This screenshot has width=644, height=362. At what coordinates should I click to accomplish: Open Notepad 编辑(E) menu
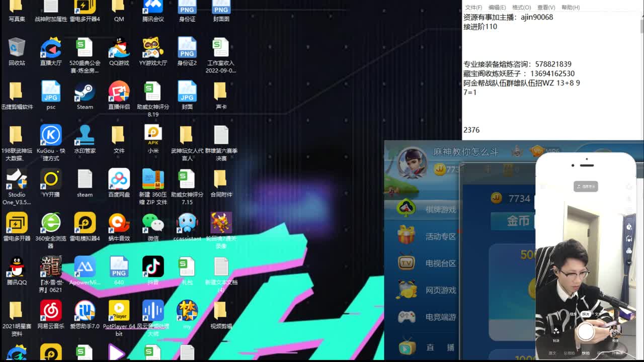(497, 8)
